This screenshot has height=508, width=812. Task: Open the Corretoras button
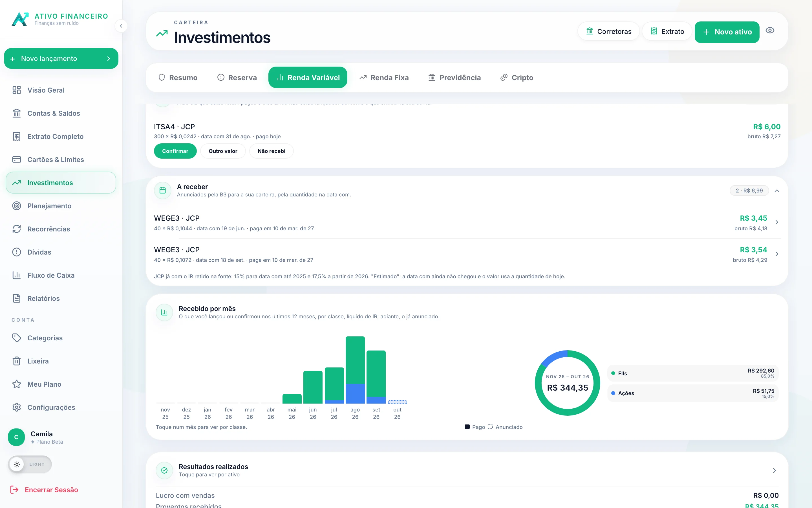coord(609,31)
